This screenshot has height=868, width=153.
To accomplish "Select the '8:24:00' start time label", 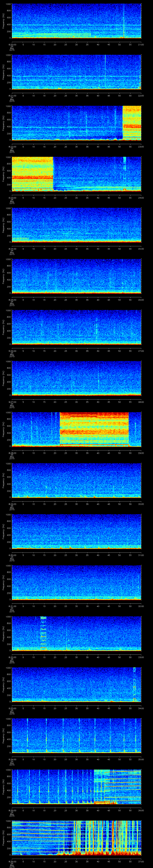I will coord(12,249).
